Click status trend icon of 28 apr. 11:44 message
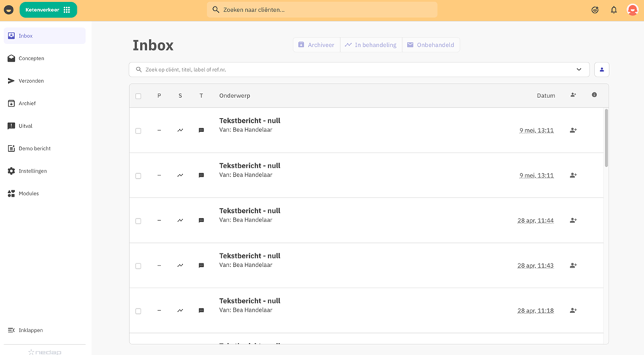This screenshot has width=644, height=355. (x=180, y=221)
